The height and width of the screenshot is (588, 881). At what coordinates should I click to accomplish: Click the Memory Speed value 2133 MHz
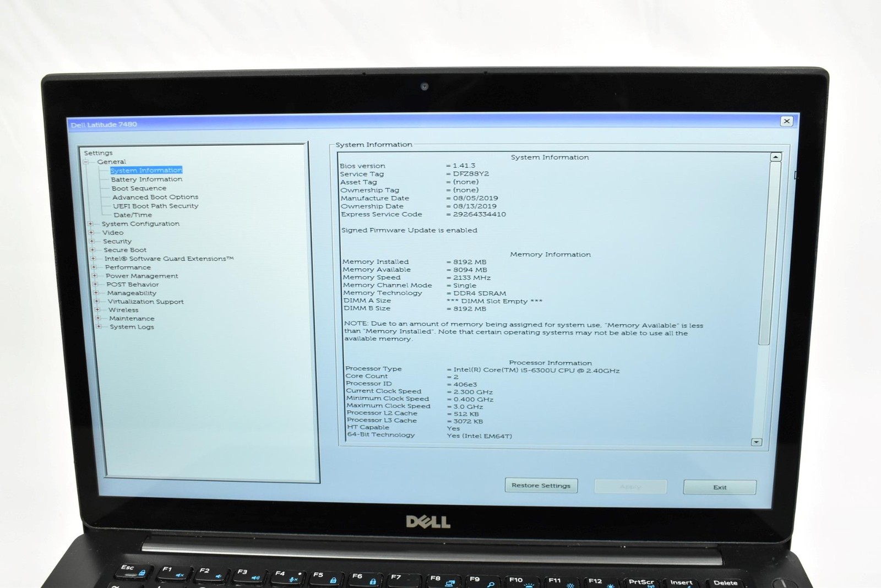(472, 278)
